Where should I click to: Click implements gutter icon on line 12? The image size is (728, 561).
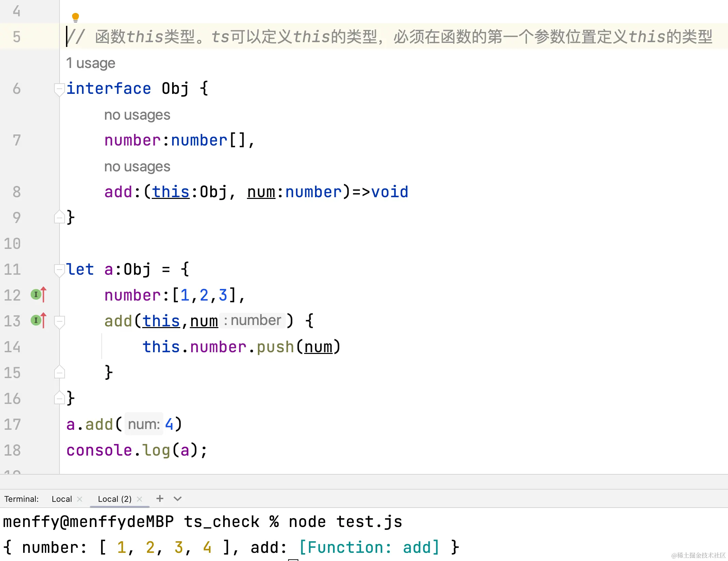38,294
